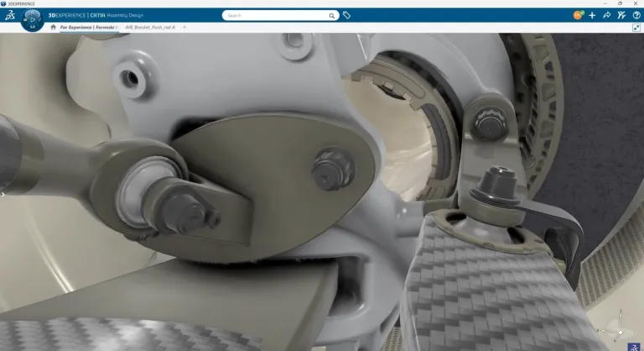The image size is (644, 351).
Task: Open the 3DS logo menu in header
Action: 10,15
